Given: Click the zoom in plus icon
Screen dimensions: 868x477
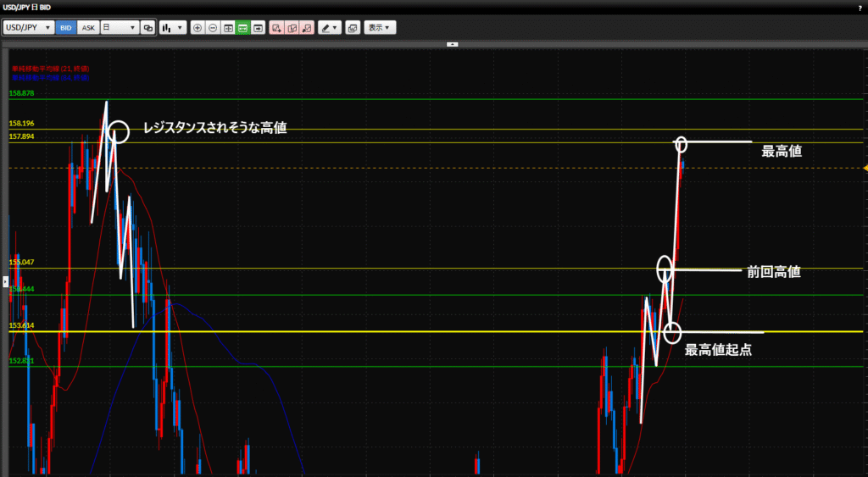Looking at the screenshot, I should [x=198, y=27].
